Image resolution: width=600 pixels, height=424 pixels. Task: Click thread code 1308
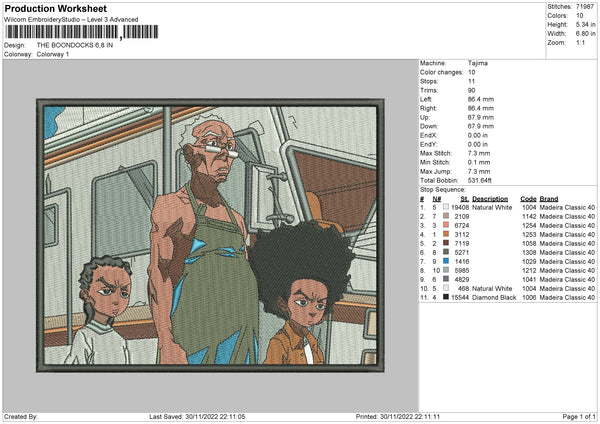(x=529, y=253)
